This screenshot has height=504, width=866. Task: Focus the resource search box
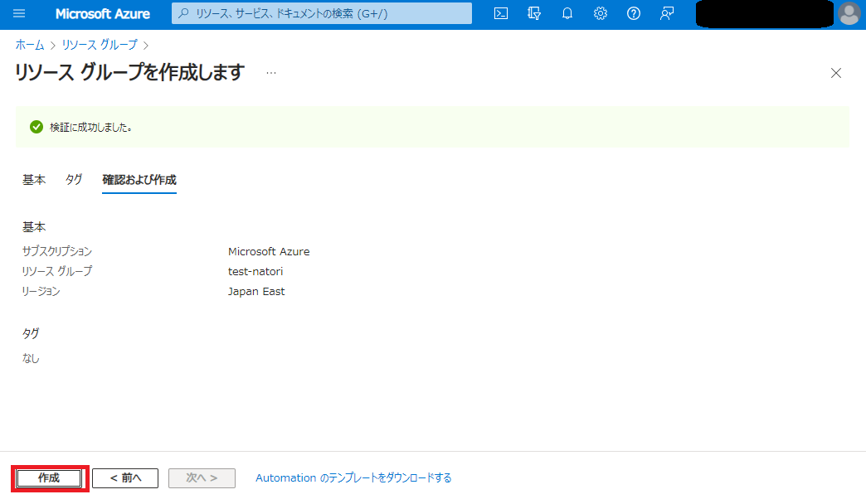pos(322,13)
